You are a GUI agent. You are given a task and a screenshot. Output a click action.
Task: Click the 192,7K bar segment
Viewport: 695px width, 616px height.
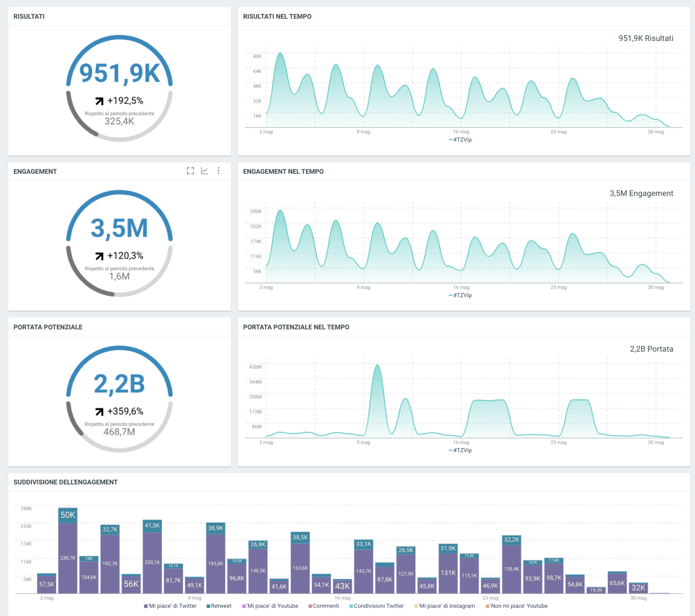tap(110, 564)
